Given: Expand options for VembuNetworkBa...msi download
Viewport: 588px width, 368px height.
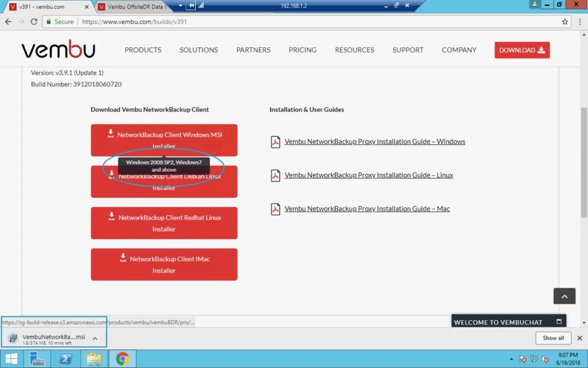Looking at the screenshot, I should coord(95,338).
